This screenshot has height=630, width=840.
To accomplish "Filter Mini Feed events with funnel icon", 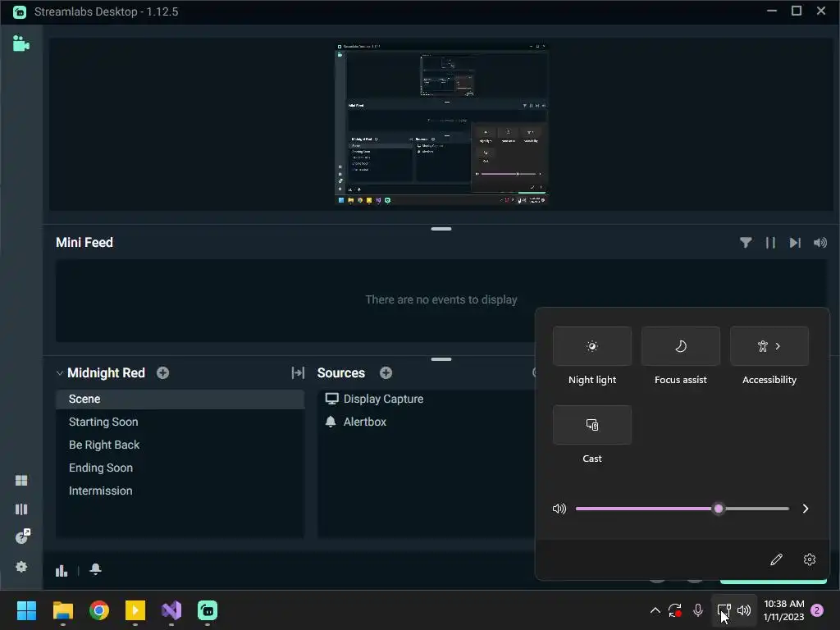I will pos(745,243).
